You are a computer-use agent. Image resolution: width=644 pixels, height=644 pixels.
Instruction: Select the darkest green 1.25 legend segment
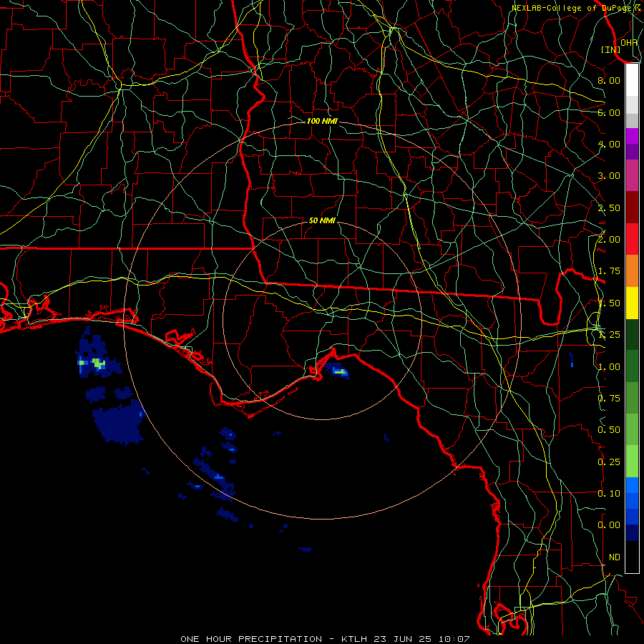pos(632,334)
